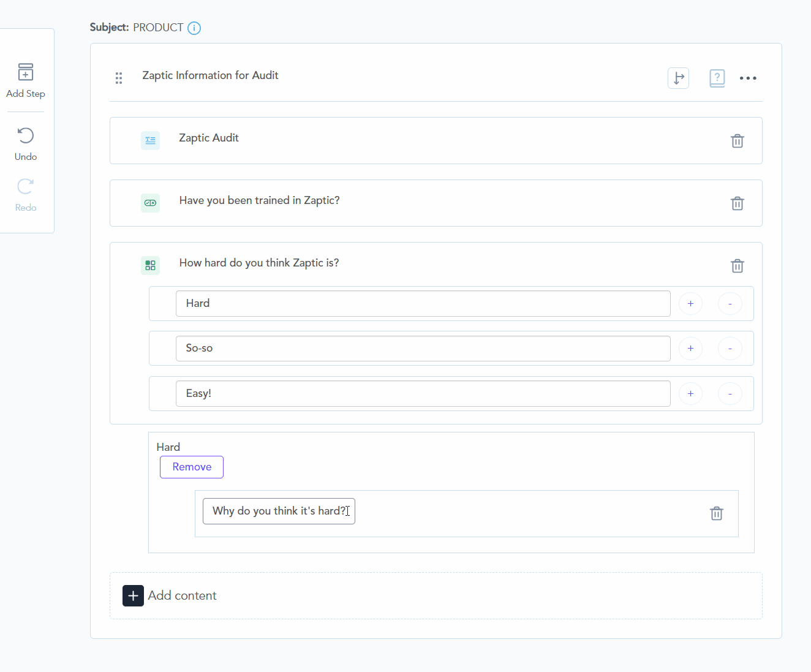Open the help guide question-mark icon
811x672 pixels.
point(717,78)
